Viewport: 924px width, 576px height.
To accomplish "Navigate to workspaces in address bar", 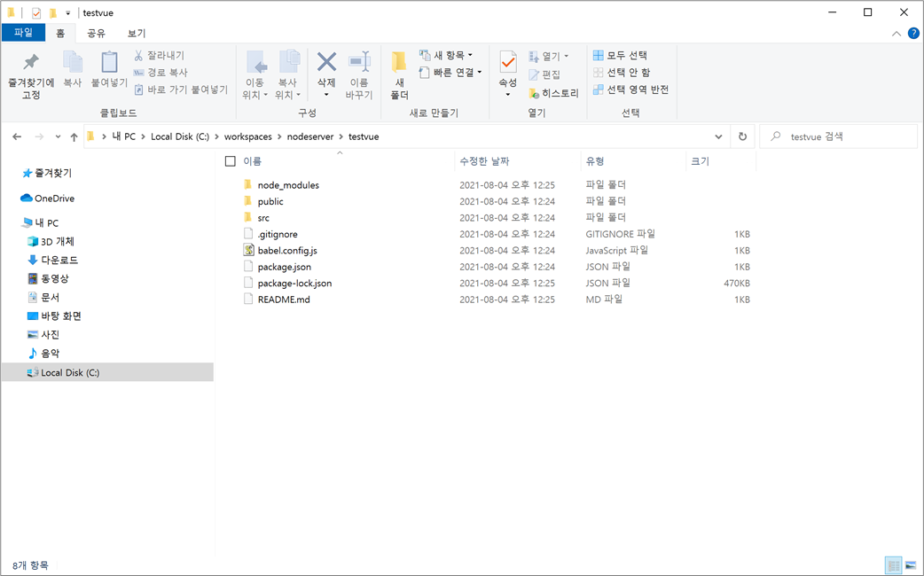I will click(x=248, y=136).
